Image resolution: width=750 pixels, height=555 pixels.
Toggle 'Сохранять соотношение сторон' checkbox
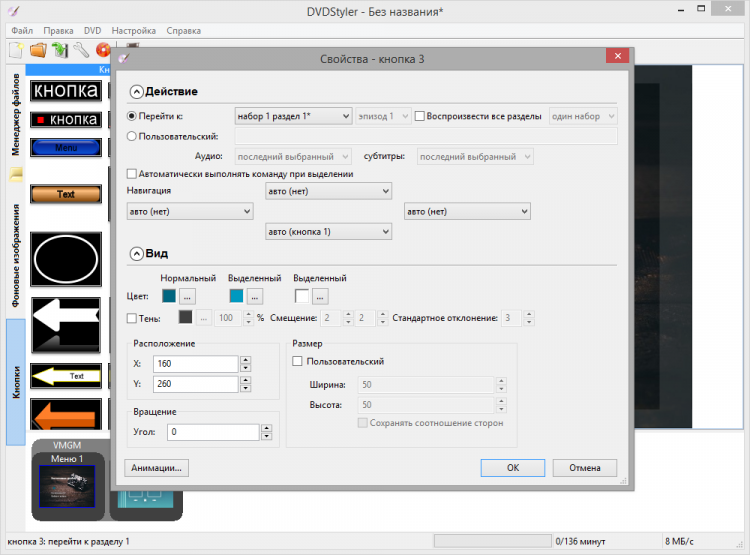tap(363, 422)
